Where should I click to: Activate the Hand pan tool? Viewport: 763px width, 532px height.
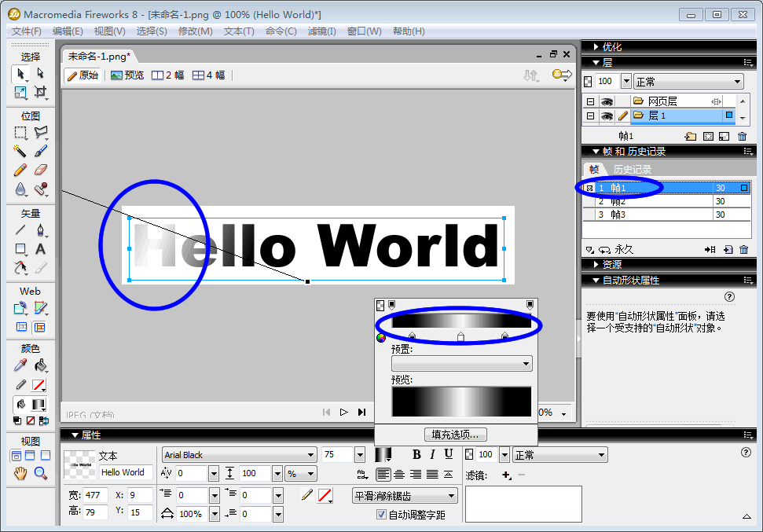click(20, 473)
